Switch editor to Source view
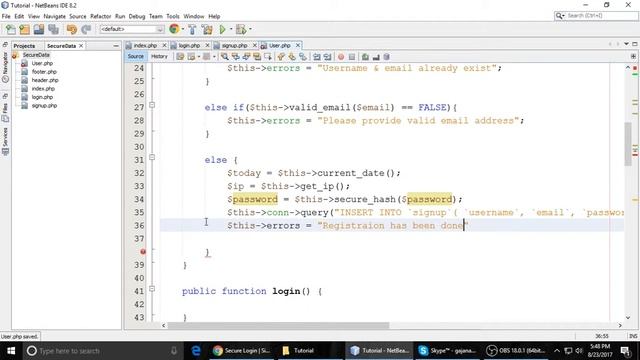640x360 pixels. tap(136, 56)
